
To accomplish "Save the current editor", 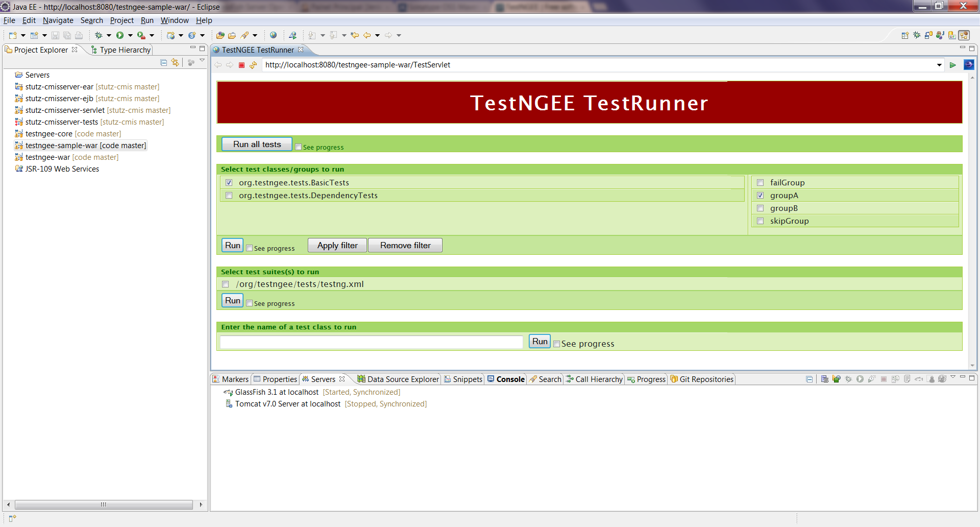I will point(55,35).
